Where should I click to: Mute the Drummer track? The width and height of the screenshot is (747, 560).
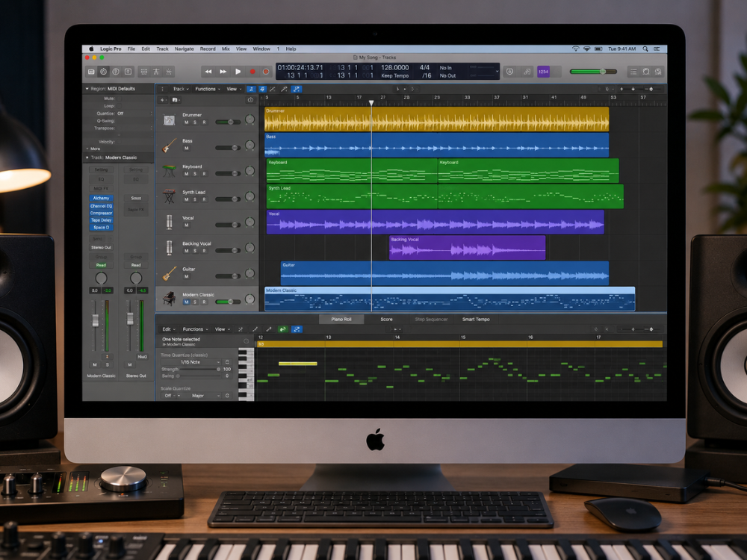coord(186,122)
